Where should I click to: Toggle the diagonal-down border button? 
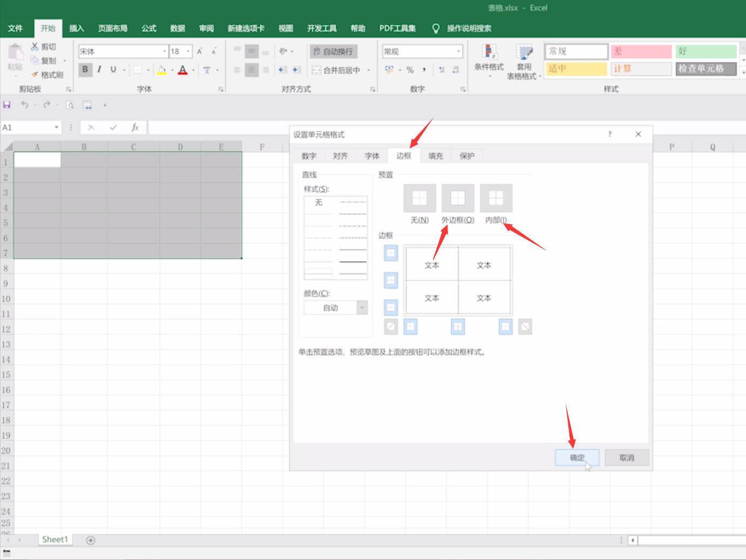(525, 326)
